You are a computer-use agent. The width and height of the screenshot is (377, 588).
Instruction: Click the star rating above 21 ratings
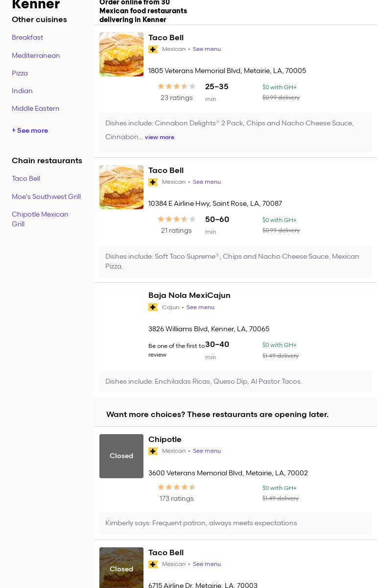[x=176, y=219]
